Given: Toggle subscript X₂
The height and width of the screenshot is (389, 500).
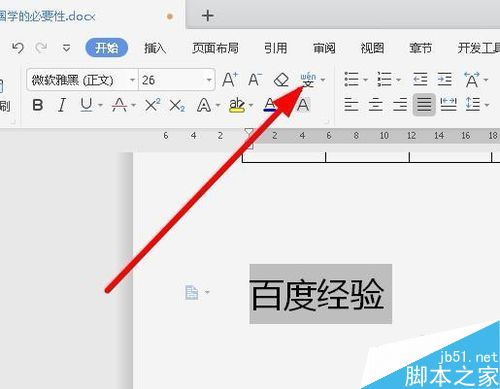Looking at the screenshot, I should click(x=177, y=106).
